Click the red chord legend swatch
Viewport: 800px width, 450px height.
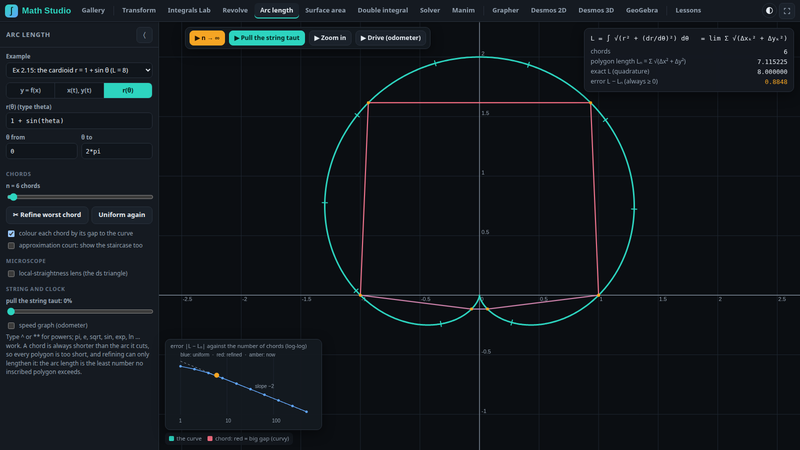pyautogui.click(x=210, y=438)
